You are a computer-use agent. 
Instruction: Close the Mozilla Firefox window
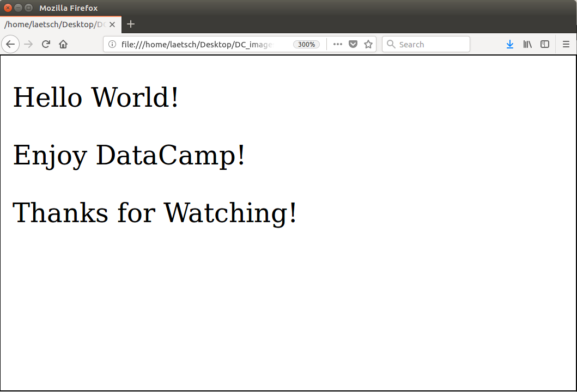tap(8, 8)
